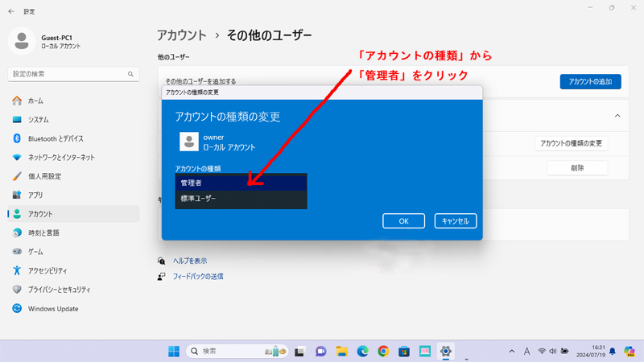This screenshot has height=362, width=644.
Task: Open プライバシーとセキュリティ settings
Action: click(59, 290)
